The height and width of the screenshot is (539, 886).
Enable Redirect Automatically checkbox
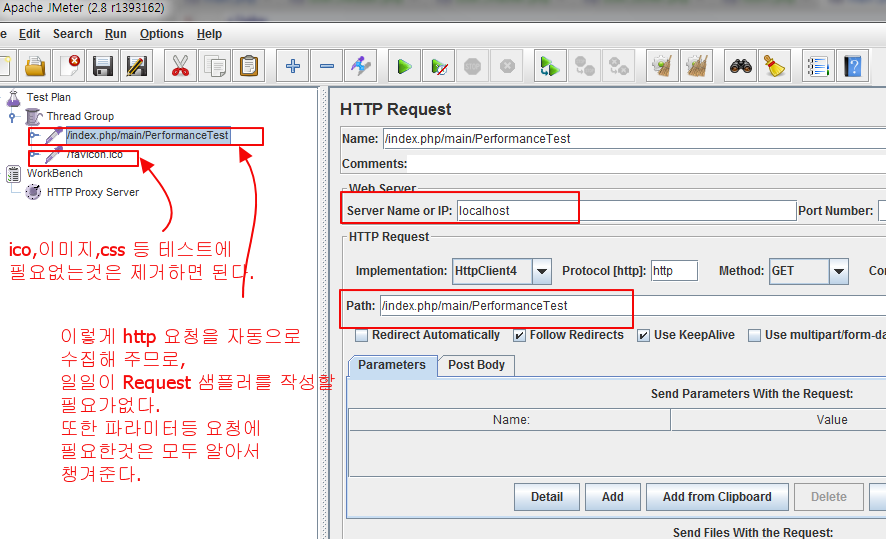[x=361, y=335]
